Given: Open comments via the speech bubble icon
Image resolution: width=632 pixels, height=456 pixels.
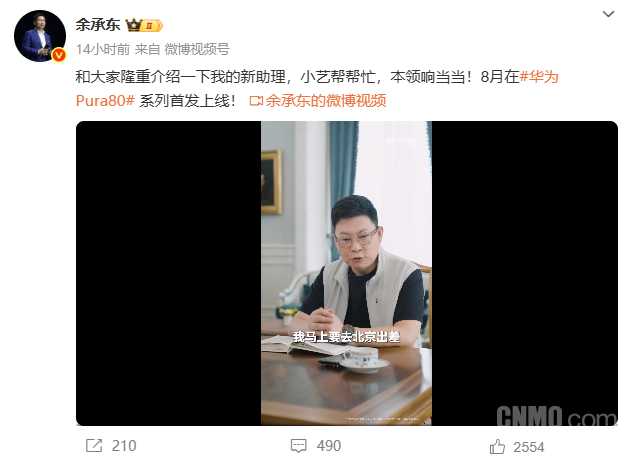Looking at the screenshot, I should [x=299, y=446].
